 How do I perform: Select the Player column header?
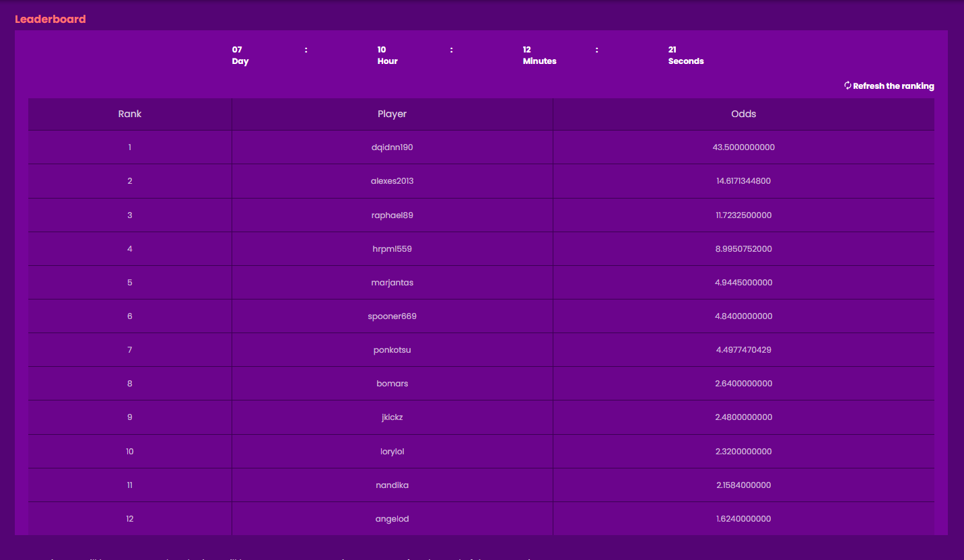pyautogui.click(x=392, y=114)
